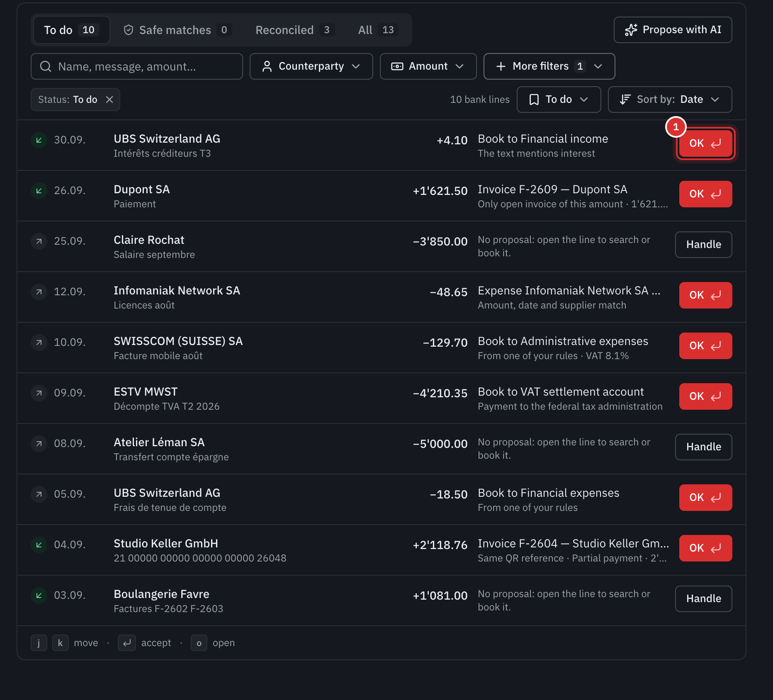This screenshot has width=773, height=700.
Task: Click Handle for Claire Rochat salary
Action: pyautogui.click(x=703, y=245)
